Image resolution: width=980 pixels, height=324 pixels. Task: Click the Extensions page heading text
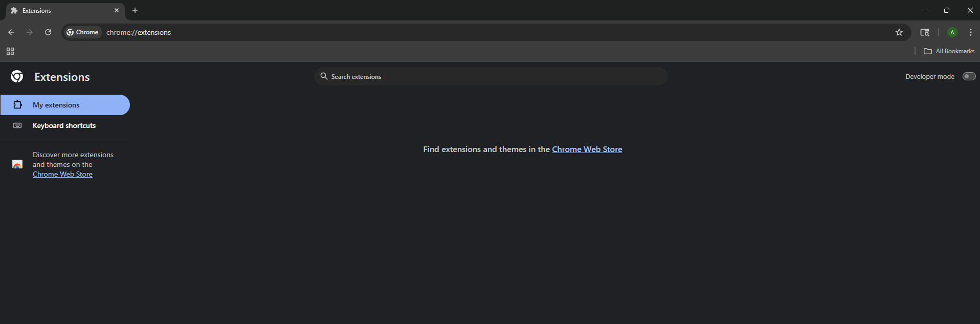click(62, 77)
